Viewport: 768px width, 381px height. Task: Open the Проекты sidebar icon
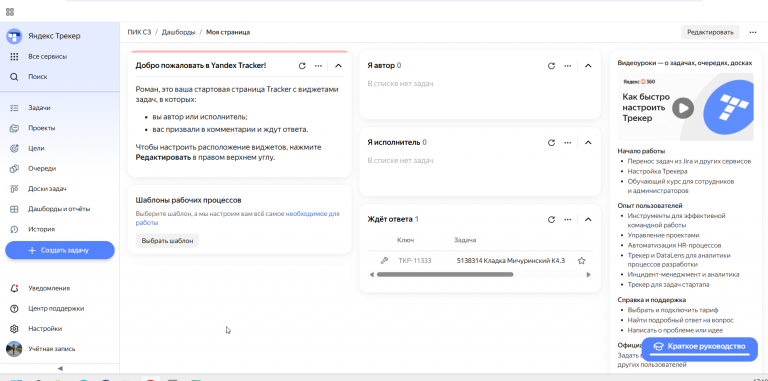14,128
